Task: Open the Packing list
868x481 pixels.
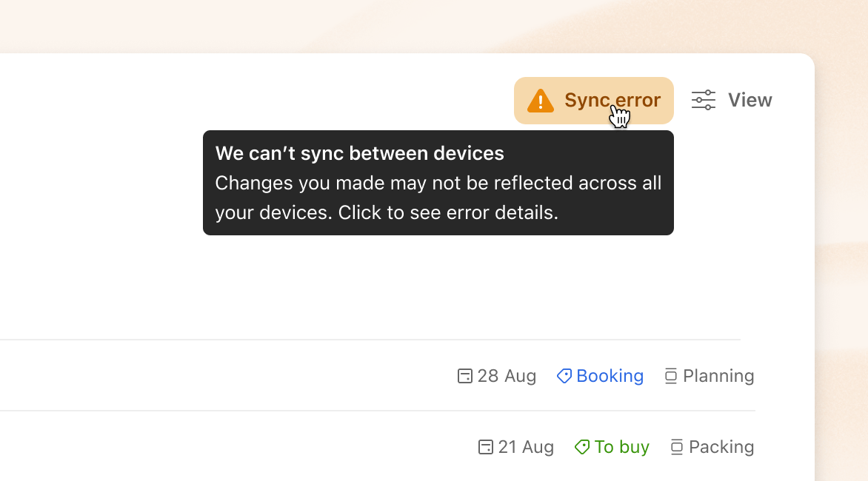Action: [x=721, y=446]
